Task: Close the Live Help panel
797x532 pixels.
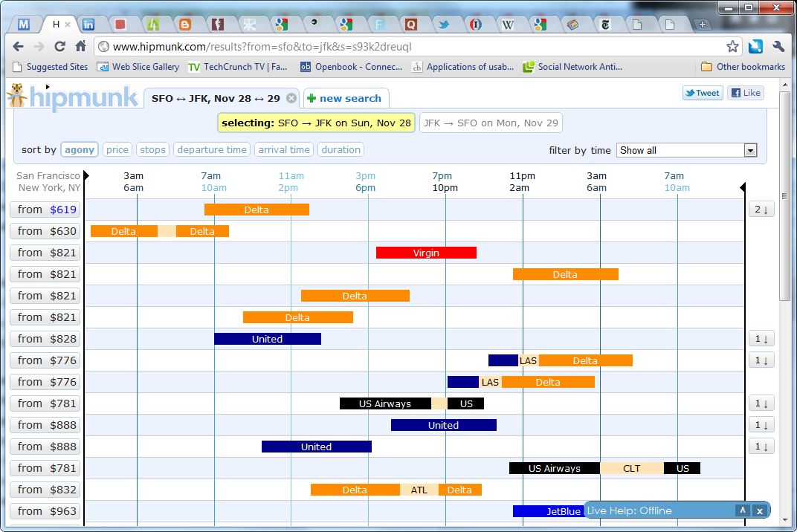Action: click(759, 511)
